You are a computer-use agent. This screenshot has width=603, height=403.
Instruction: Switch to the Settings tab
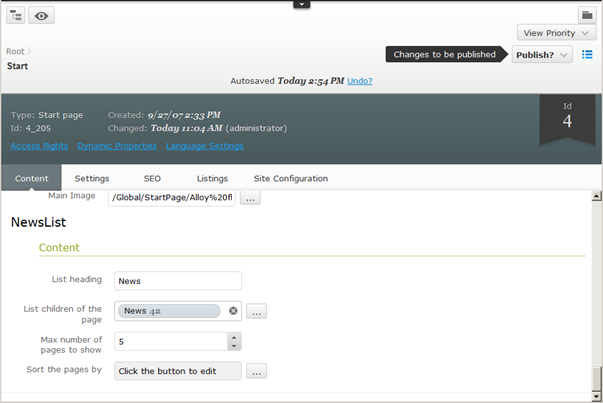pos(92,178)
